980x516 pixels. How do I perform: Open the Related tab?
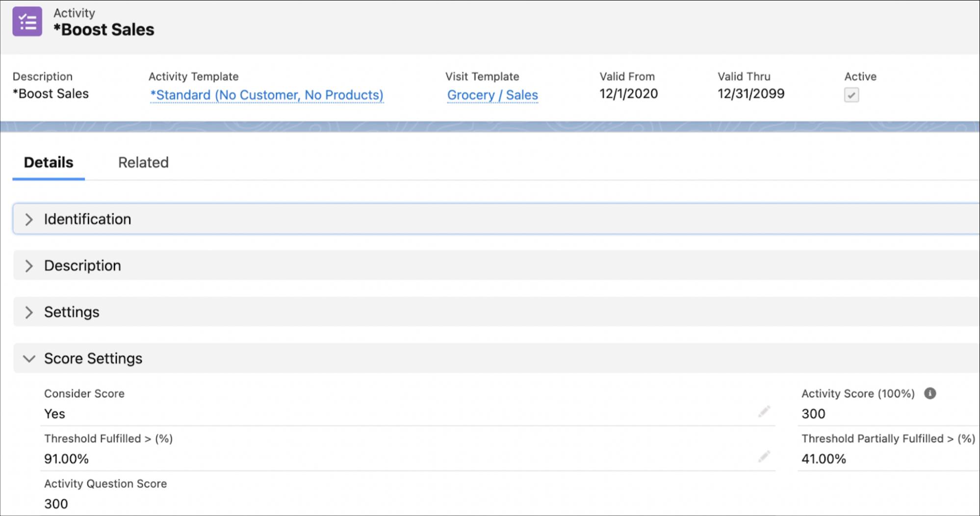click(143, 162)
